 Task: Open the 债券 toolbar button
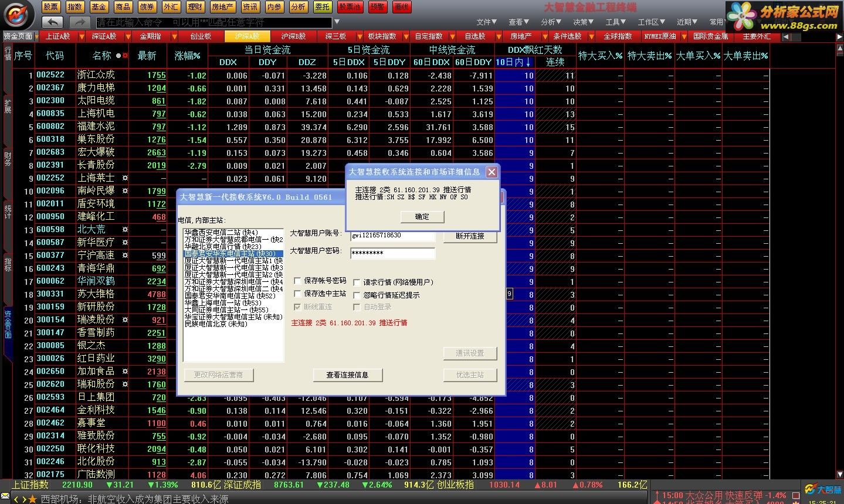point(147,7)
